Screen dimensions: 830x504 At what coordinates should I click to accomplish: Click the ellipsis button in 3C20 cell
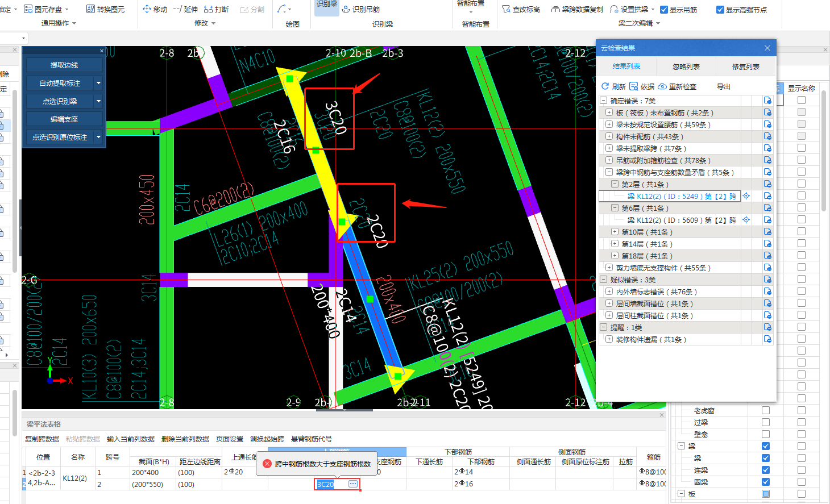click(353, 484)
